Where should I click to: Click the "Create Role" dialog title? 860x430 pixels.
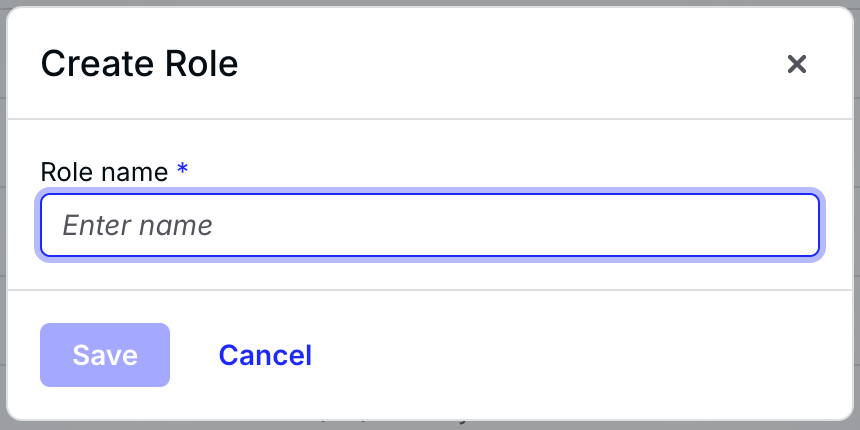139,65
